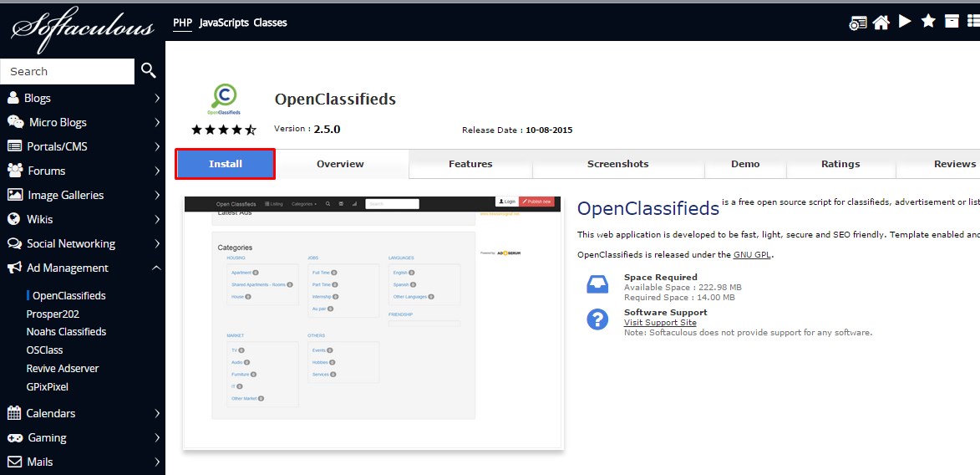Expand the Blogs category chevron
This screenshot has height=475, width=980.
pos(156,98)
